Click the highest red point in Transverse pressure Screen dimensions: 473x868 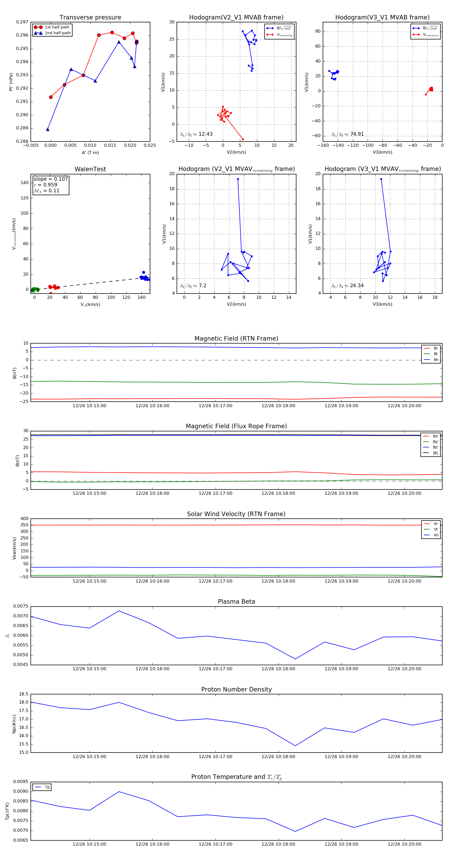point(112,32)
